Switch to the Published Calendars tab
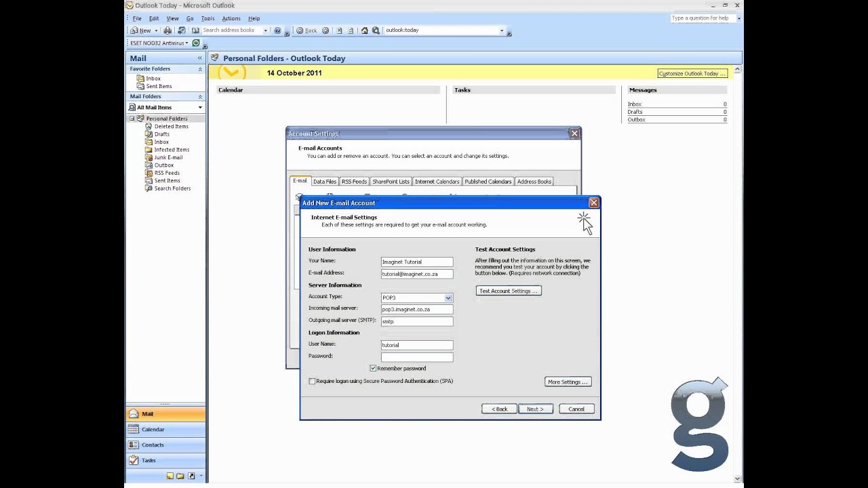Viewport: 868px width, 488px height. click(488, 182)
